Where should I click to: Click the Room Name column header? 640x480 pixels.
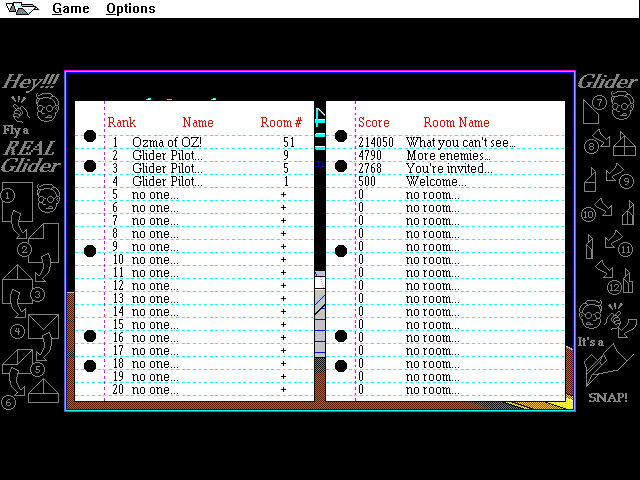coord(456,122)
